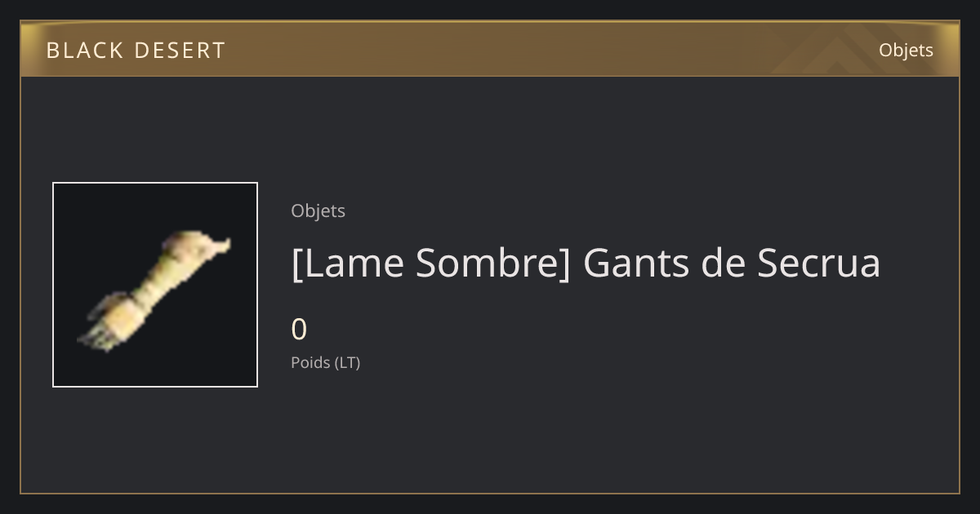Image resolution: width=980 pixels, height=514 pixels.
Task: Click the Secrua glove item icon
Action: [x=155, y=285]
